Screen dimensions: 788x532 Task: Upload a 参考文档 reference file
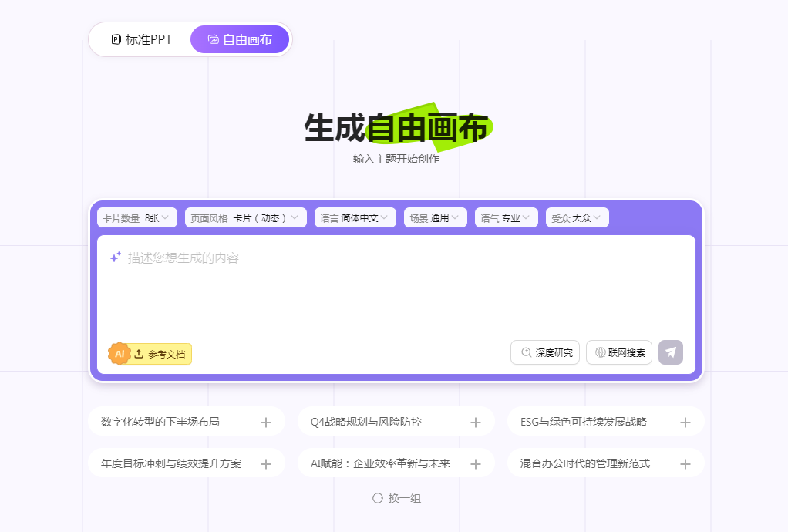(x=161, y=354)
